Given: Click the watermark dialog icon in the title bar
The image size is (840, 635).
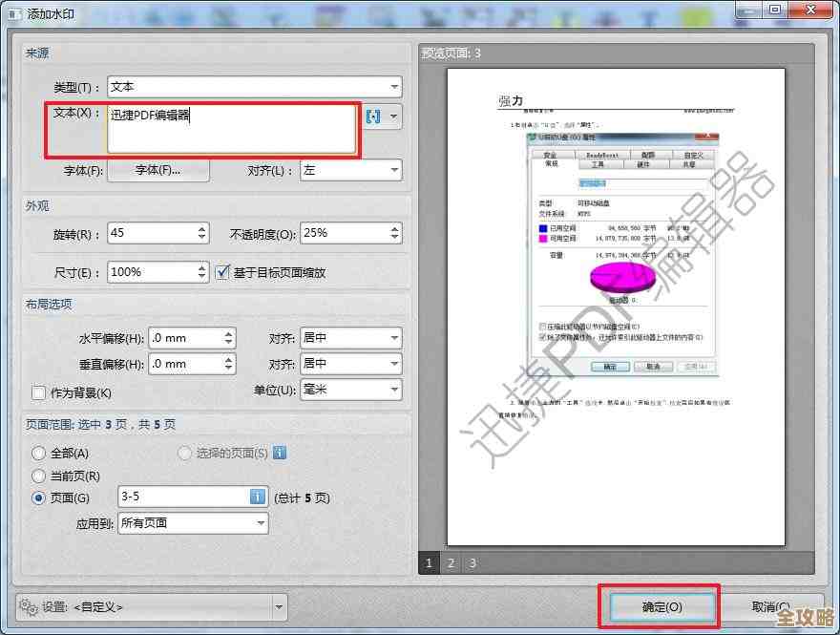Looking at the screenshot, I should click(x=13, y=14).
